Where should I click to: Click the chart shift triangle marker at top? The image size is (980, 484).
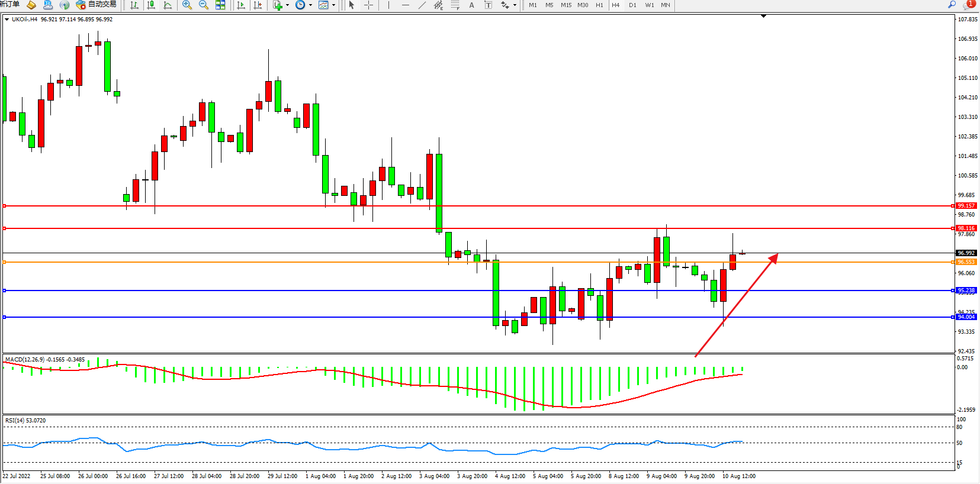[x=763, y=16]
